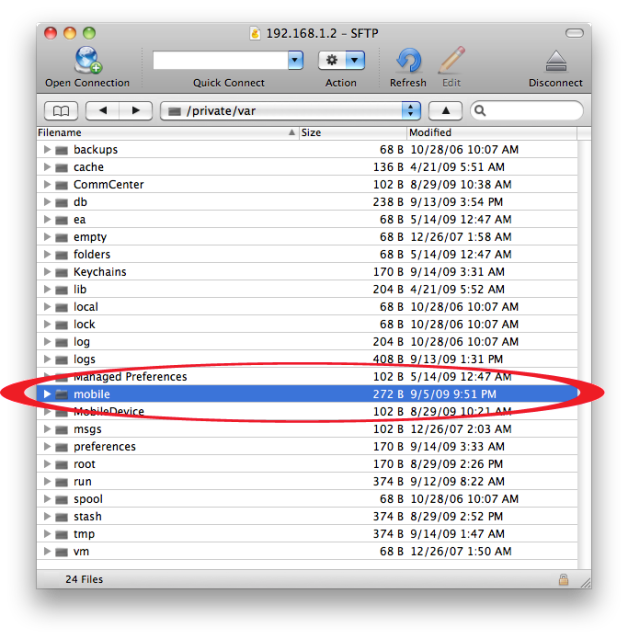Select the 'Keychains' folder name
Screen dimensions: 628x639
coord(100,272)
